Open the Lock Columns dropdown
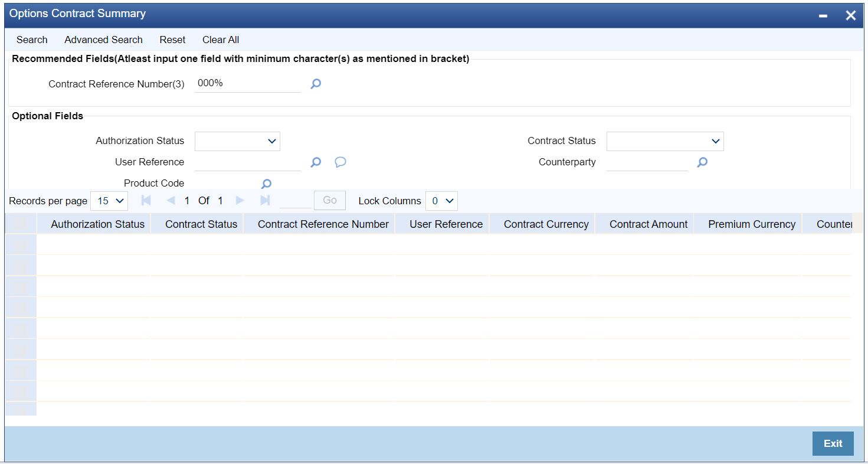The image size is (868, 464). [441, 201]
